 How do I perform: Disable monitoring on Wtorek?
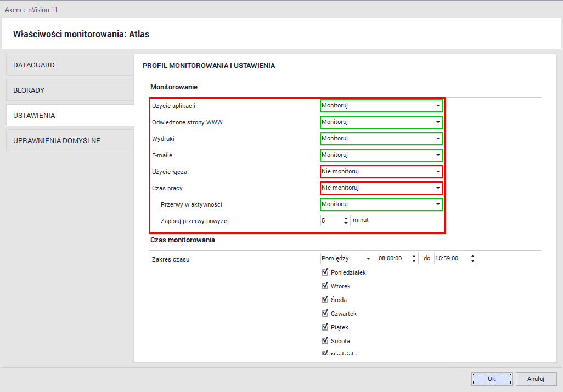324,286
